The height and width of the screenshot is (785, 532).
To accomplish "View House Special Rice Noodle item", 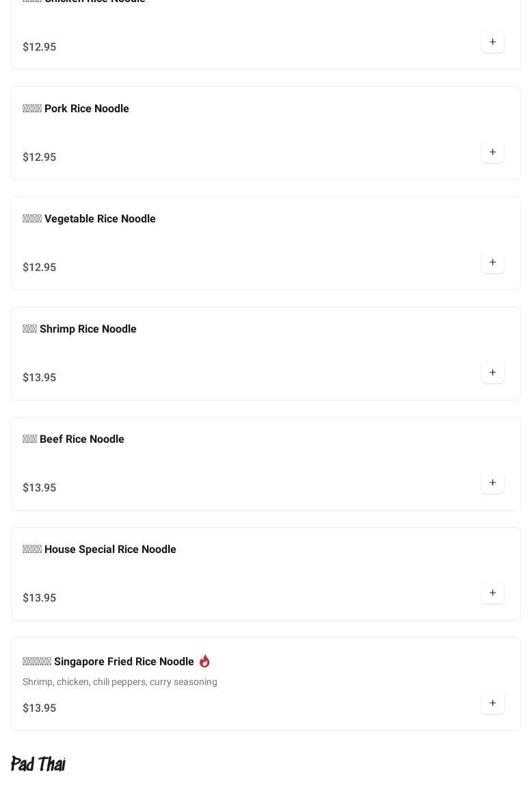I will [x=99, y=550].
